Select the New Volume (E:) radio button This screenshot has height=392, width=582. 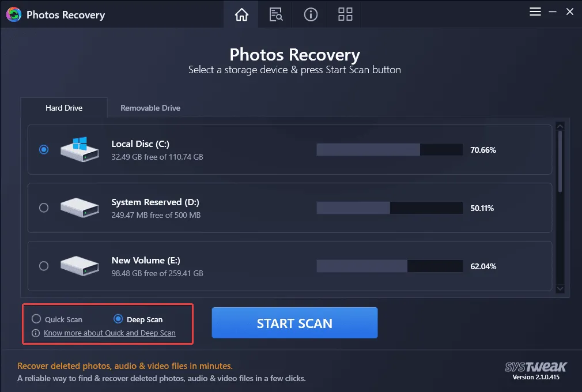pos(44,266)
